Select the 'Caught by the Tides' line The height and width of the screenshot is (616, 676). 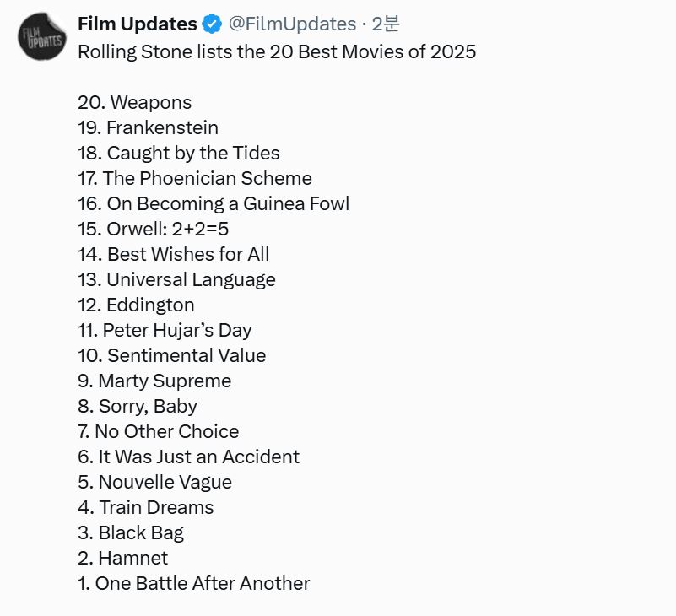coord(178,153)
